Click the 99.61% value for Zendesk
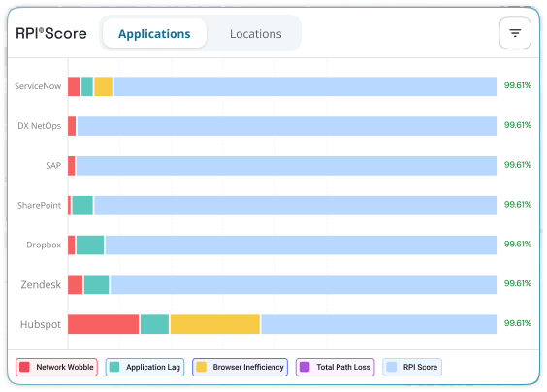 point(518,283)
